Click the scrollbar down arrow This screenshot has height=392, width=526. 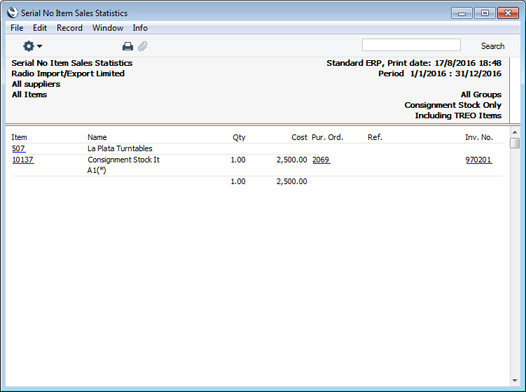click(x=515, y=381)
